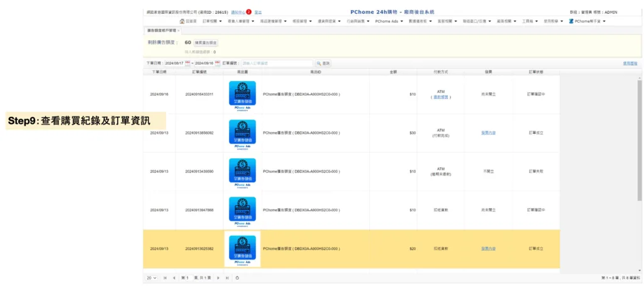Go to the previous page arrow
The width and height of the screenshot is (644, 286).
pyautogui.click(x=174, y=277)
